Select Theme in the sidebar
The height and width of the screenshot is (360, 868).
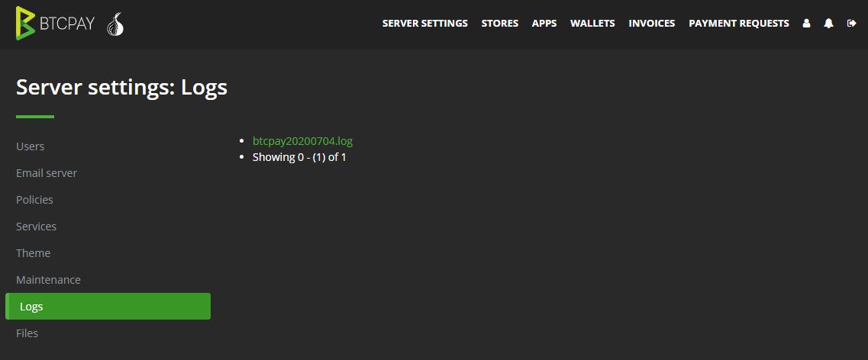34,252
